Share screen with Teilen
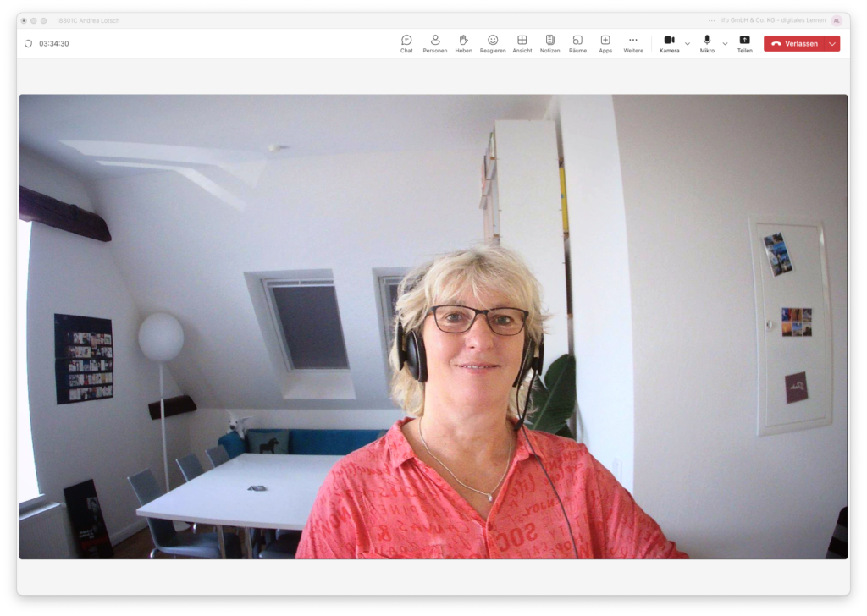Image resolution: width=867 pixels, height=616 pixels. (x=744, y=44)
